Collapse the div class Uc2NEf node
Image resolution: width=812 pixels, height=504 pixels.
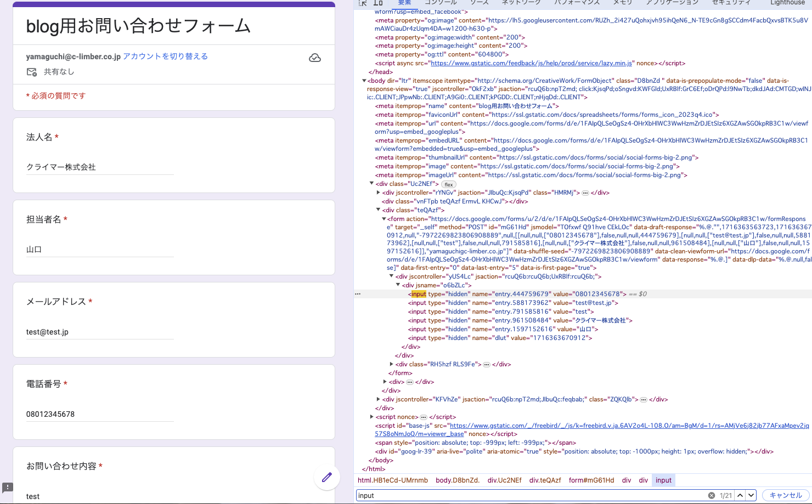371,184
